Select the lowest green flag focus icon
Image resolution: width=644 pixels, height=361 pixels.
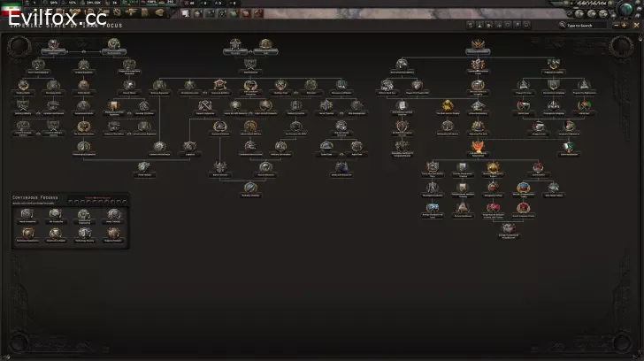[x=568, y=146]
